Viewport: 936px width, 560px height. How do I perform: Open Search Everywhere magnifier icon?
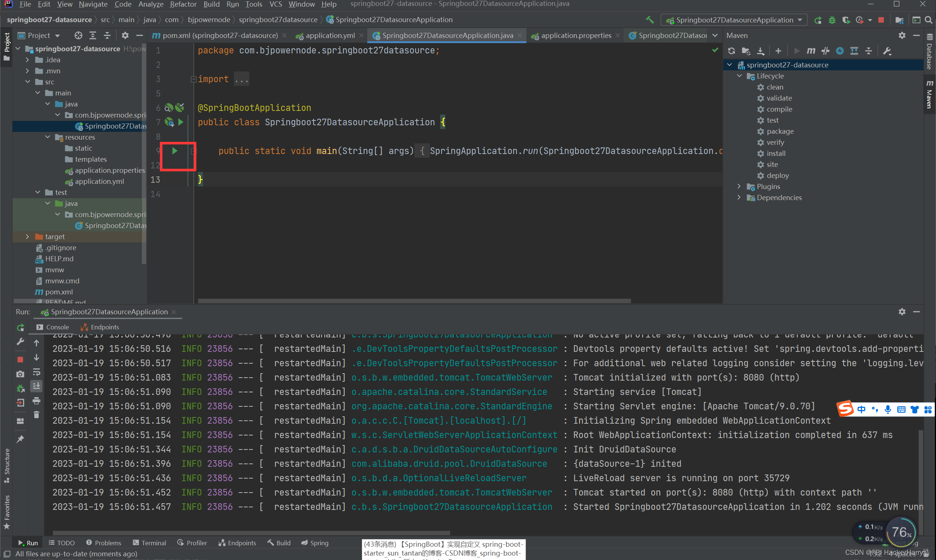(929, 20)
